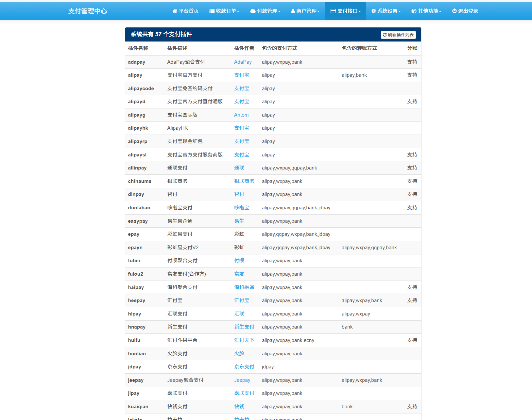Image resolution: width=532 pixels, height=420 pixels.
Task: Click the 刷新插件列表 button
Action: 398,34
